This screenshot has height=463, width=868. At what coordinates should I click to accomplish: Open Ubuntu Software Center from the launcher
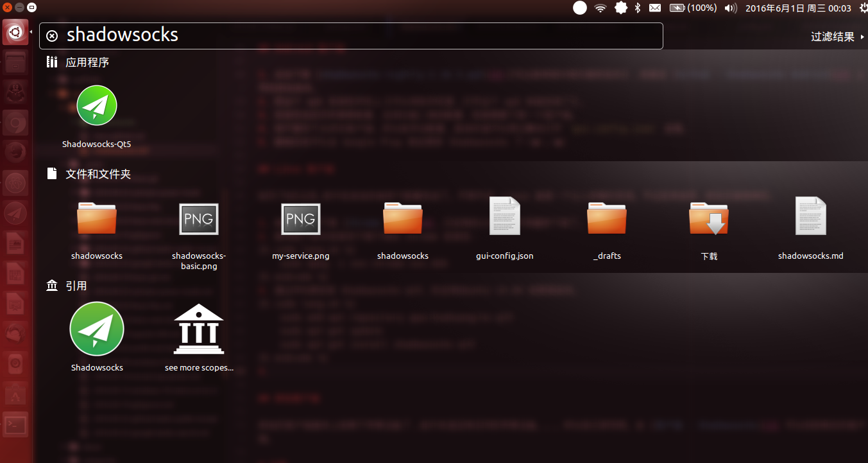(15, 394)
